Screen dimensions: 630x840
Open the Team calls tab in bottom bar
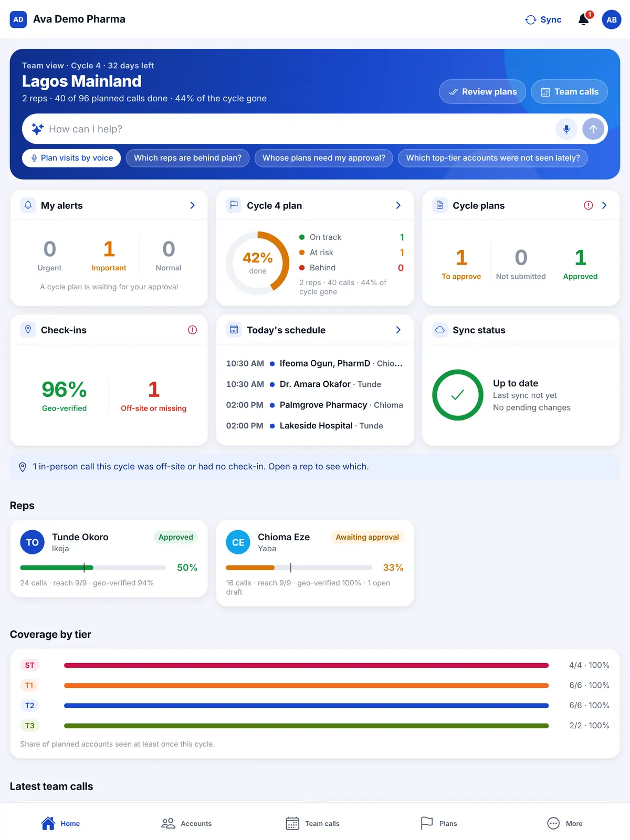click(x=312, y=823)
